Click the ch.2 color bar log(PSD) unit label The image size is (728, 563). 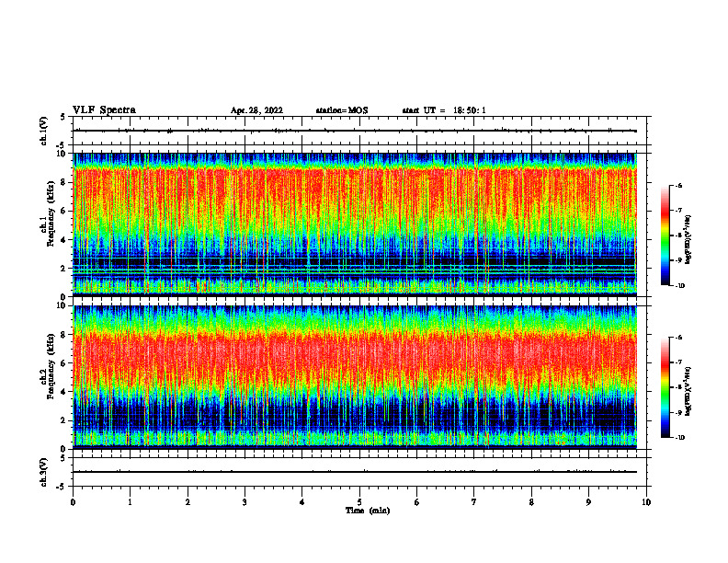click(x=688, y=391)
